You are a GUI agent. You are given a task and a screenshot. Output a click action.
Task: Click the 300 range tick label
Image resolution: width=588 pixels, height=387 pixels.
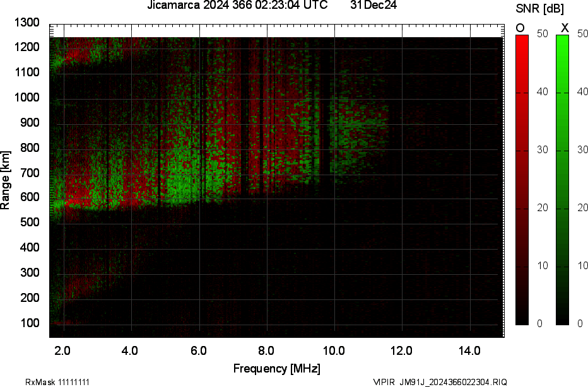[30, 272]
